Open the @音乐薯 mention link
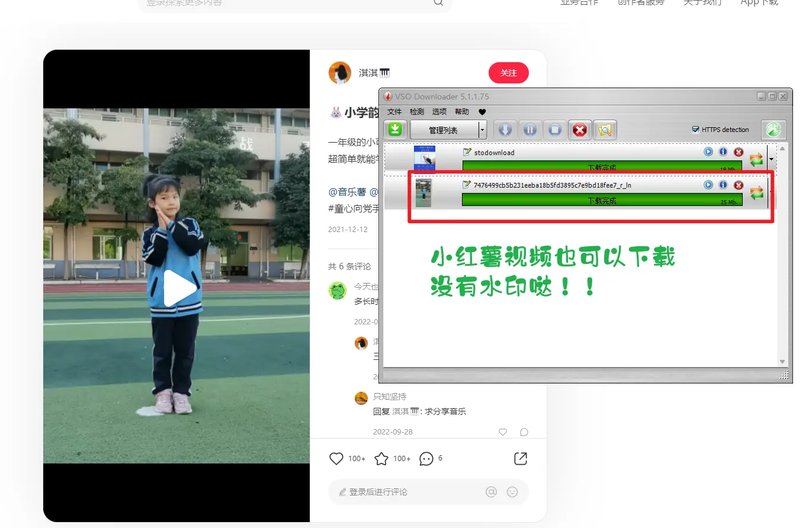Screen dimensions: 812x528 click(348, 192)
